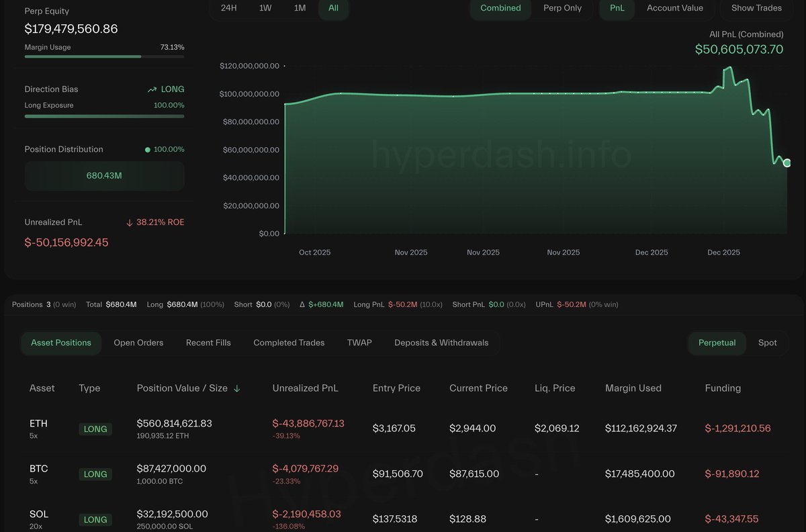
Task: Click the LONG badge on the ETH row
Action: tap(95, 429)
